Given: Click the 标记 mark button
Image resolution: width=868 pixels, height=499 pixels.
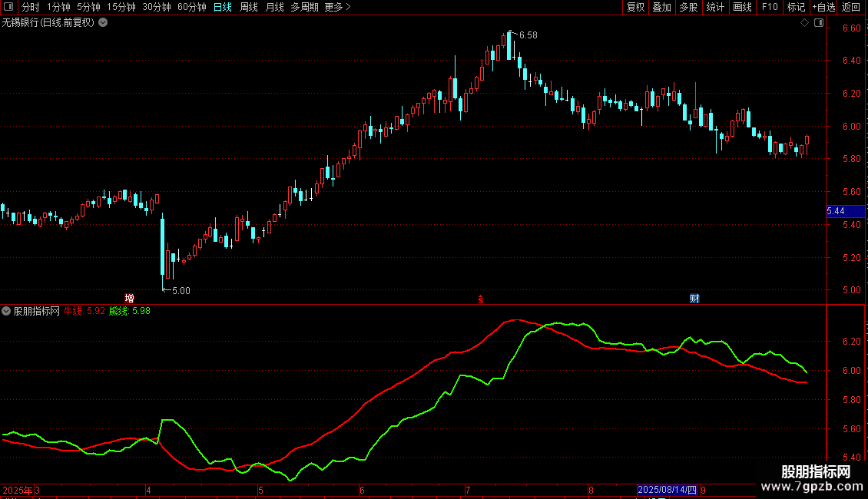Looking at the screenshot, I should click(796, 7).
